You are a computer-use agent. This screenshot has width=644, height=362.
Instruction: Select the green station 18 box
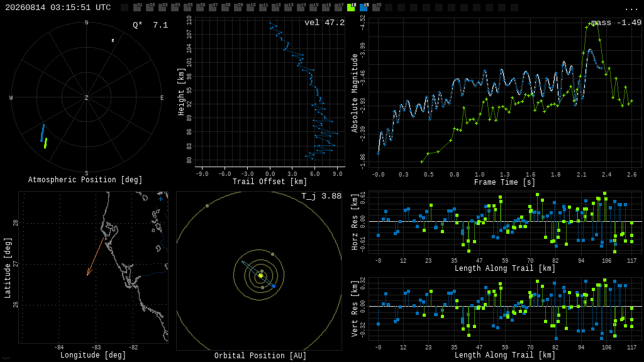[351, 8]
